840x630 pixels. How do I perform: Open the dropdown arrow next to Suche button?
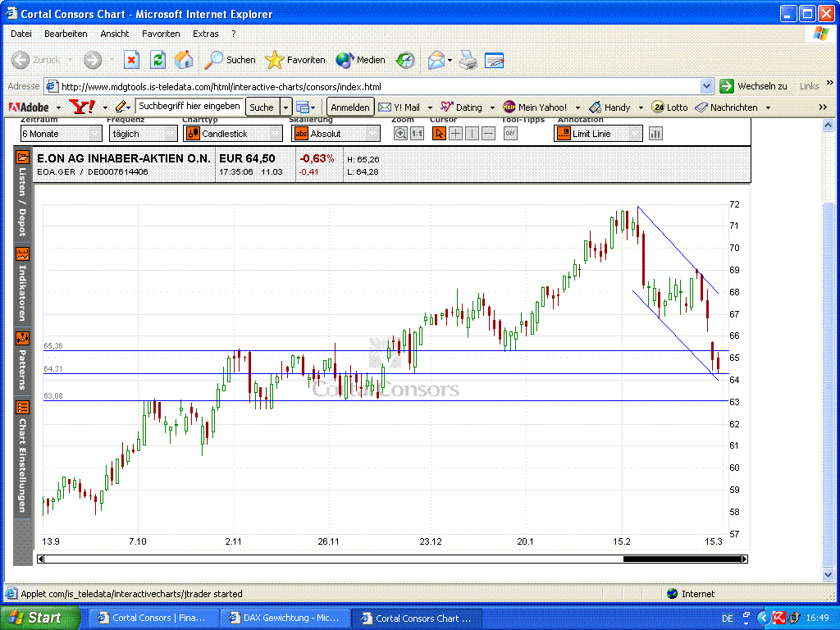point(285,107)
